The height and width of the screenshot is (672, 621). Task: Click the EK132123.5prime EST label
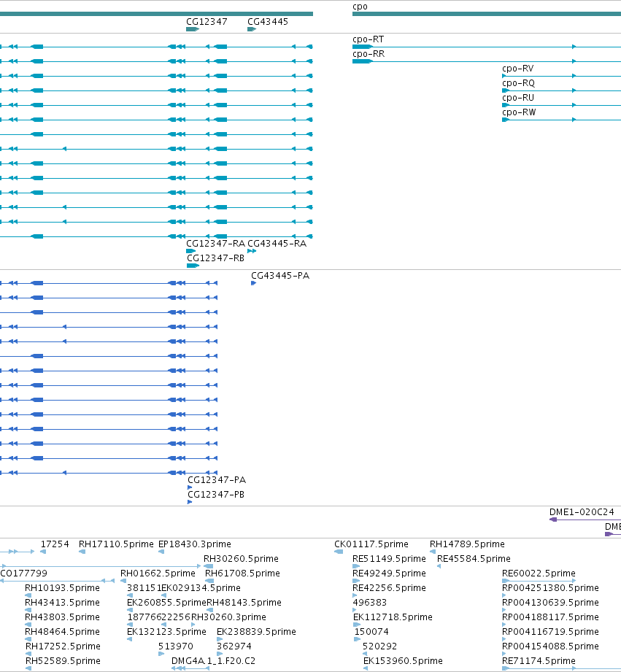pyautogui.click(x=166, y=631)
